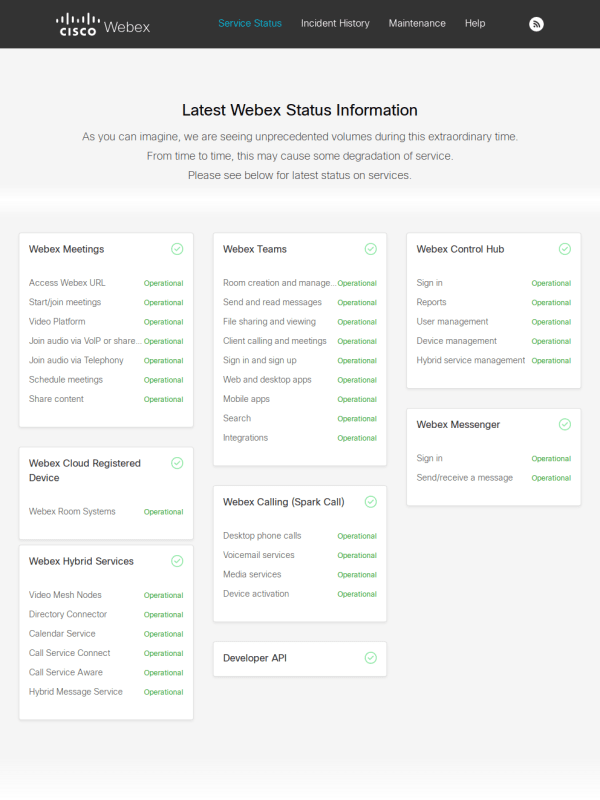This screenshot has height=800, width=600.
Task: Click the Webex Meetings status check icon
Action: pos(177,249)
